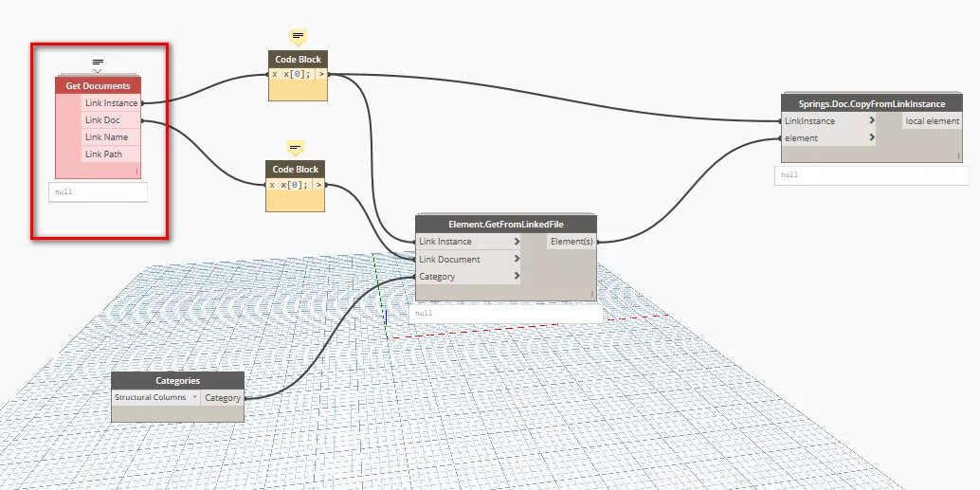Click Category input on Element.GetFromLinkedFile
The width and height of the screenshot is (980, 490).
(x=468, y=276)
